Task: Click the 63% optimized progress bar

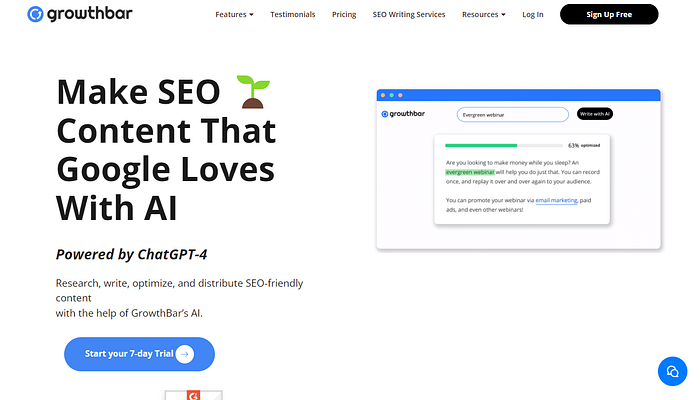Action: 504,146
